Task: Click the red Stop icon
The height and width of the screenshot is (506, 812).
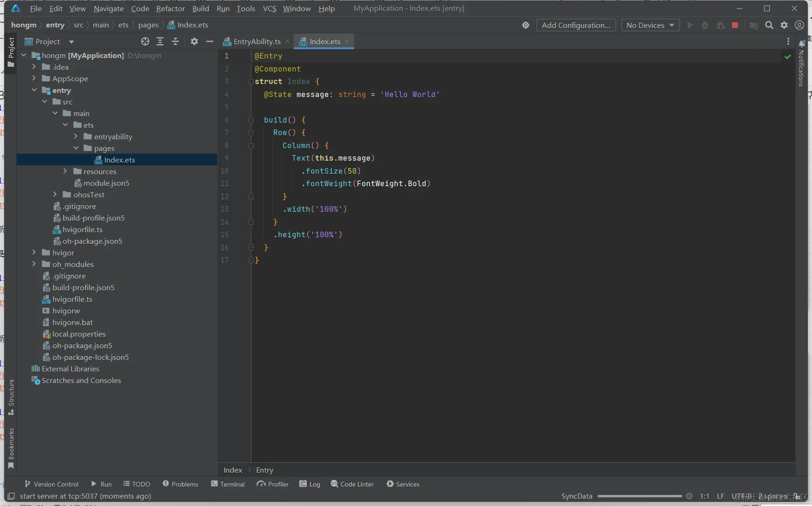Action: 735,25
